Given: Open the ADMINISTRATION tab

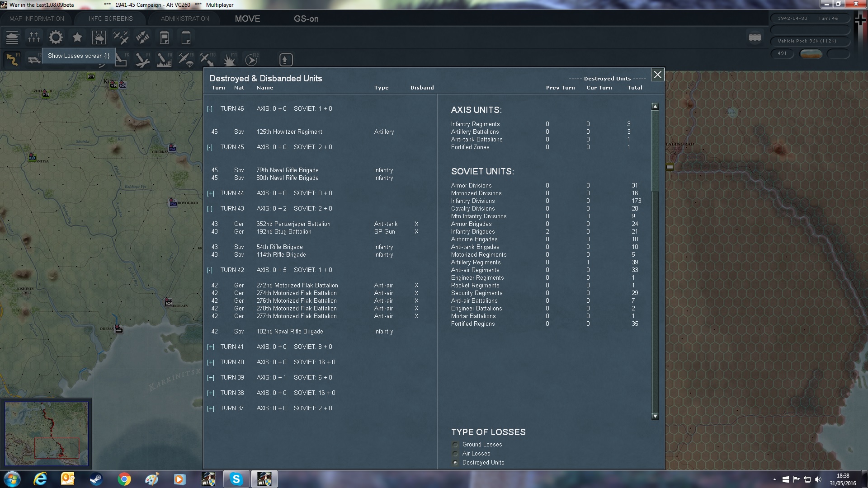Looking at the screenshot, I should coord(185,19).
